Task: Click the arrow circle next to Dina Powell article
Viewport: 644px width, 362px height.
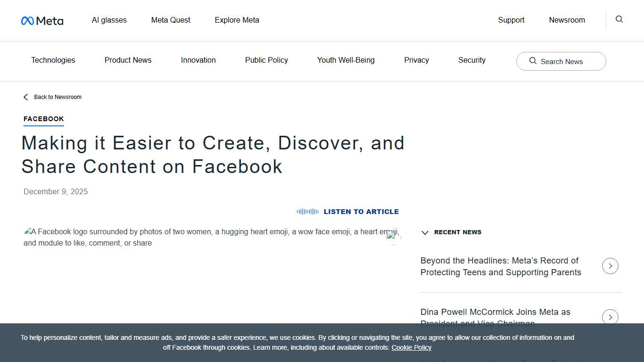Action: [610, 317]
